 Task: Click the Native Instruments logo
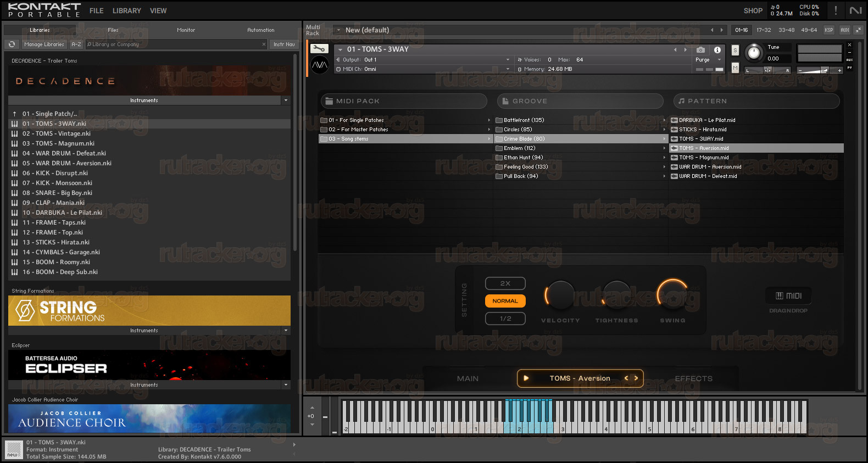(x=855, y=10)
